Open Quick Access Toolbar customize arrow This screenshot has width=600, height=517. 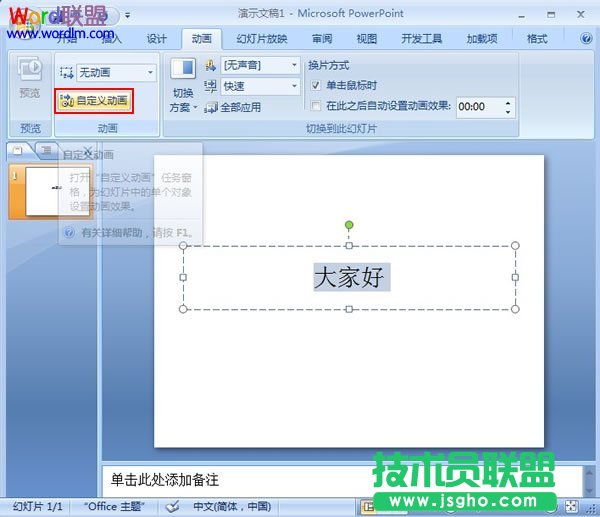(127, 15)
